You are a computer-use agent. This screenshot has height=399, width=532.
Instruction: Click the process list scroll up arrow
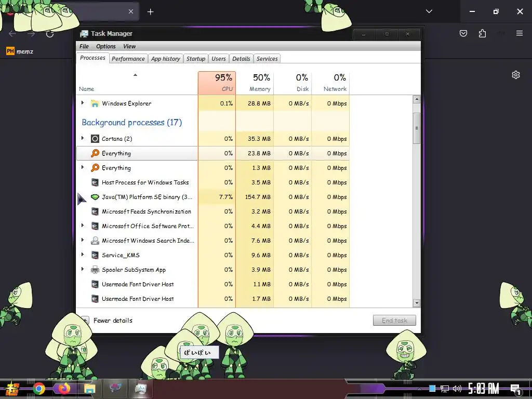click(x=417, y=99)
